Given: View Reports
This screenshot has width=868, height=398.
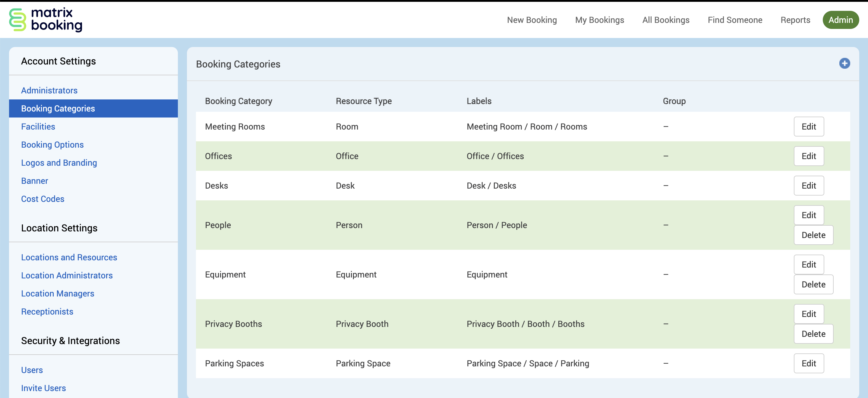Looking at the screenshot, I should point(795,20).
